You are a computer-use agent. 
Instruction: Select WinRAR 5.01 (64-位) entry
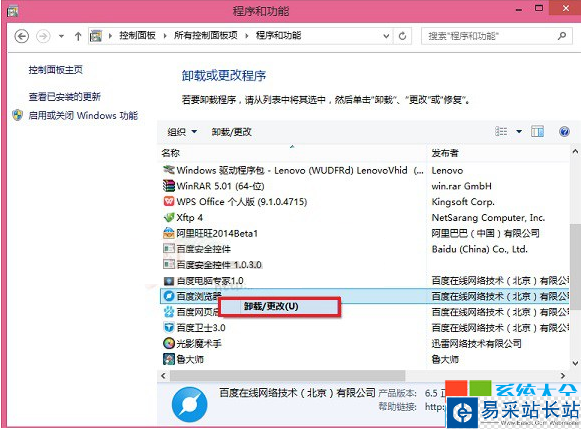[x=220, y=186]
